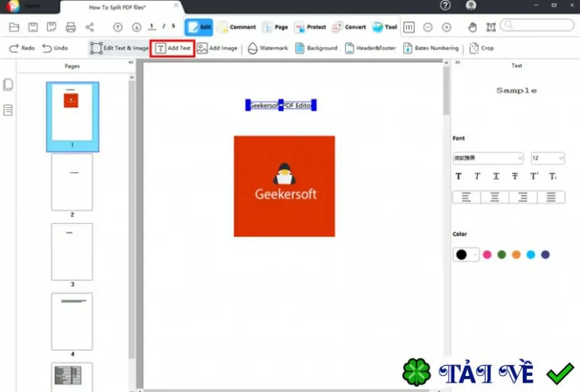Click the Add Text button
This screenshot has width=580, height=392.
pos(173,48)
